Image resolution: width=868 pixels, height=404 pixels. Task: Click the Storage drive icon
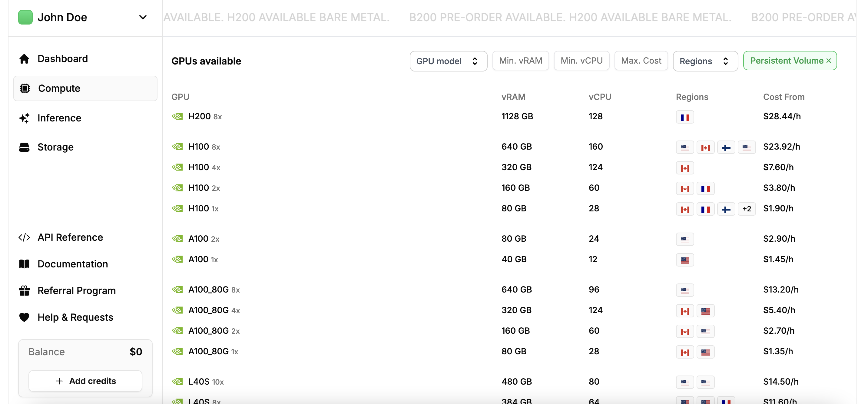tap(24, 147)
